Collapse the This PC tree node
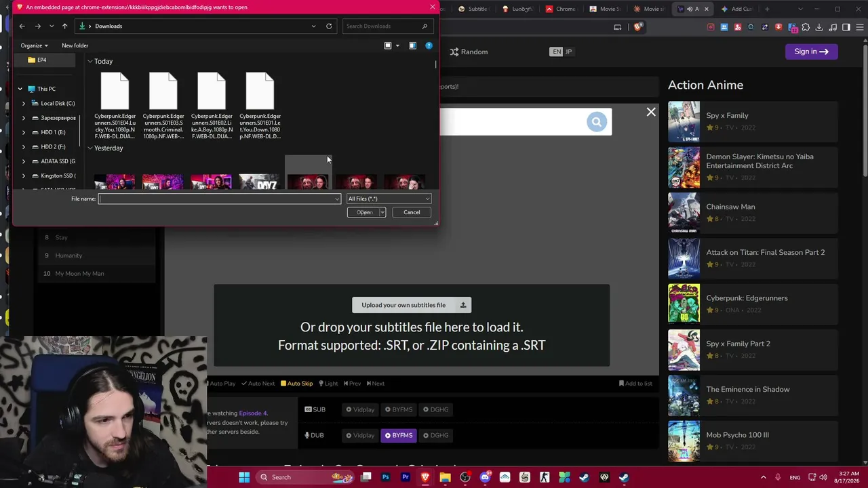The image size is (868, 488). (20, 89)
